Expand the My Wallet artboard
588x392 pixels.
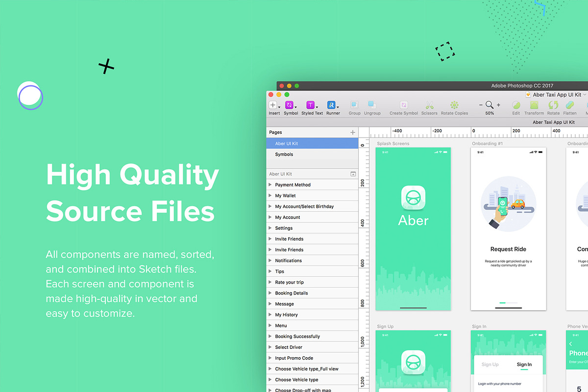(x=270, y=196)
